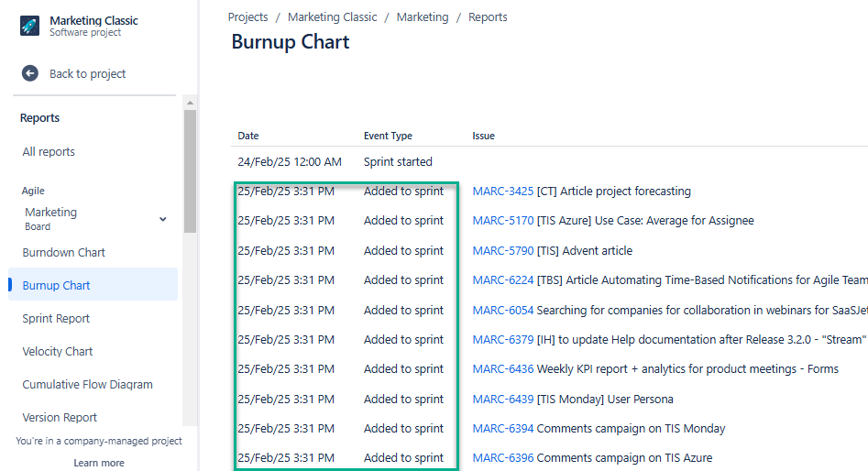This screenshot has width=868, height=471.
Task: Click Reports in the breadcrumb
Action: (x=488, y=17)
